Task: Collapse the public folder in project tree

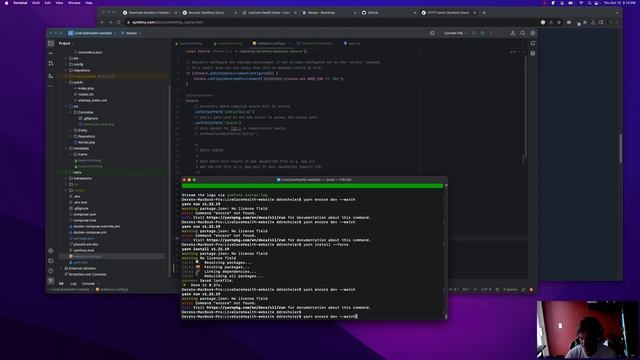Action: coord(66,82)
